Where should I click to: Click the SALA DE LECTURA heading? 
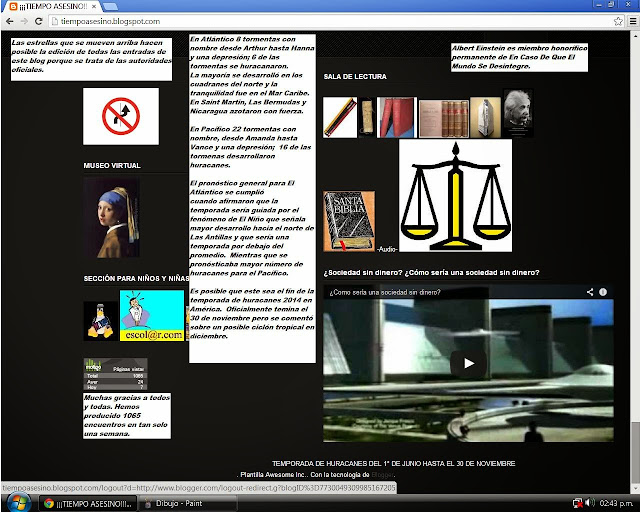355,76
